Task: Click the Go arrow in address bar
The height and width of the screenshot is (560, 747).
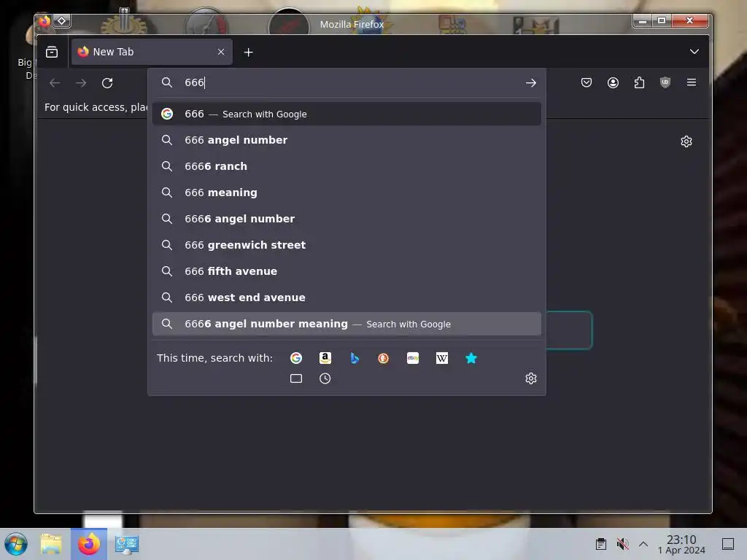Action: coord(531,83)
